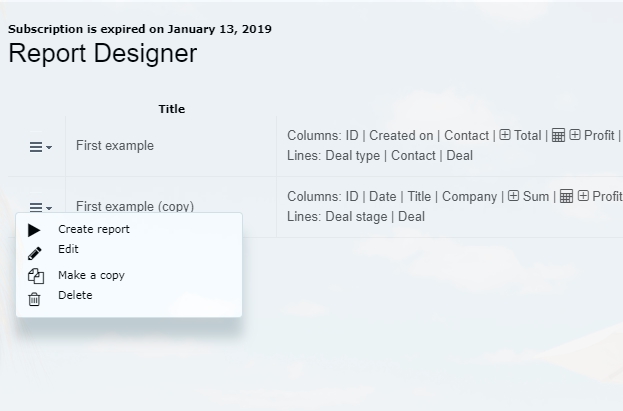The height and width of the screenshot is (411, 623).
Task: Select Delete from the context menu
Action: 75,295
